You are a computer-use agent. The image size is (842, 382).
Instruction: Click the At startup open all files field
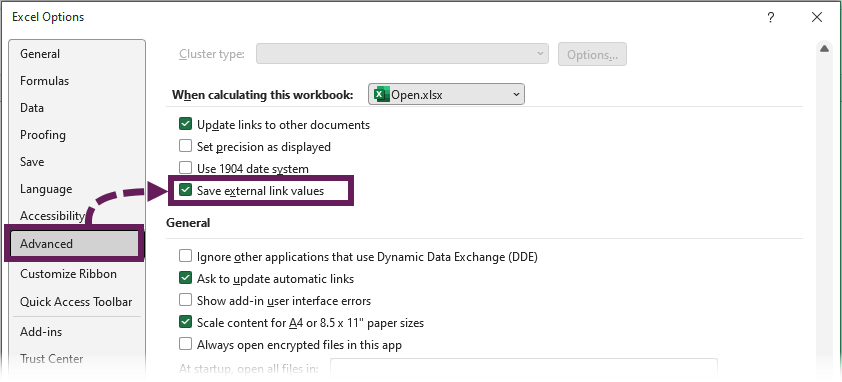(x=524, y=369)
